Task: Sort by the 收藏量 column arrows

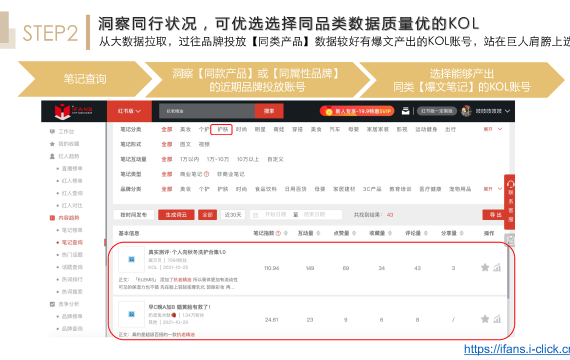Action: coord(390,233)
